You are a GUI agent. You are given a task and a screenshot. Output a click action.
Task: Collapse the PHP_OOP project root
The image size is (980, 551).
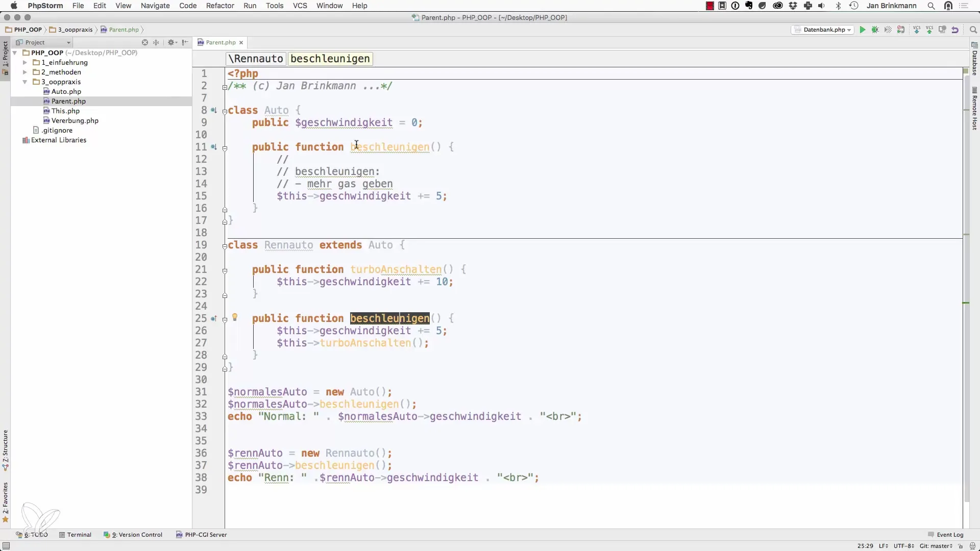[15, 53]
